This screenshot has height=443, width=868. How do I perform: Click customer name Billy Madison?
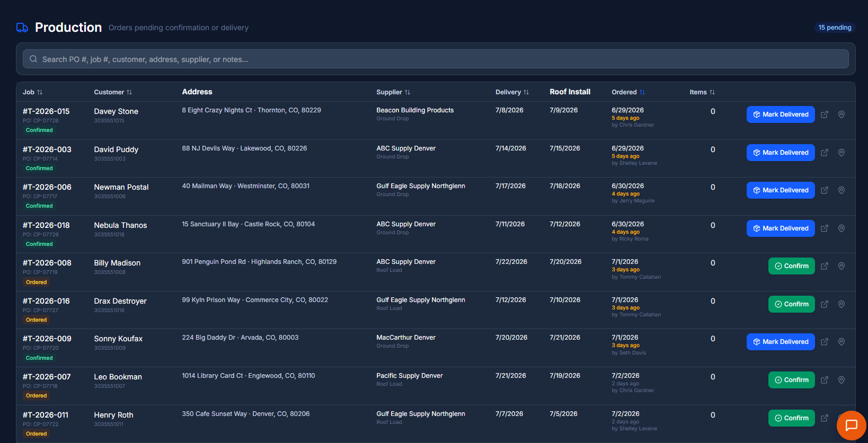pos(117,263)
